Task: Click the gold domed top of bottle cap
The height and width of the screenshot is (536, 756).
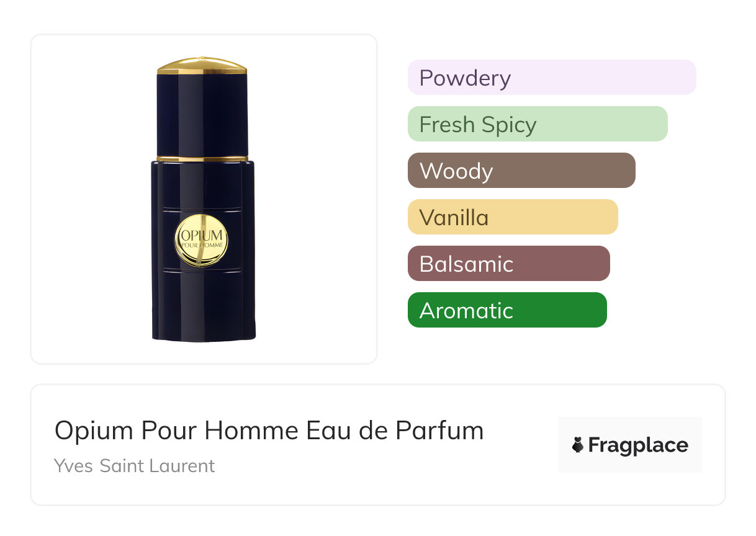Action: tap(202, 66)
